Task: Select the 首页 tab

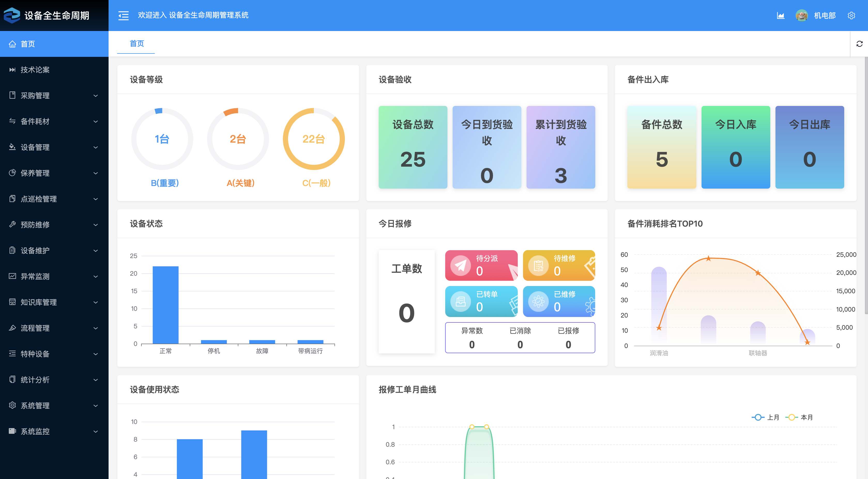Action: (x=136, y=43)
